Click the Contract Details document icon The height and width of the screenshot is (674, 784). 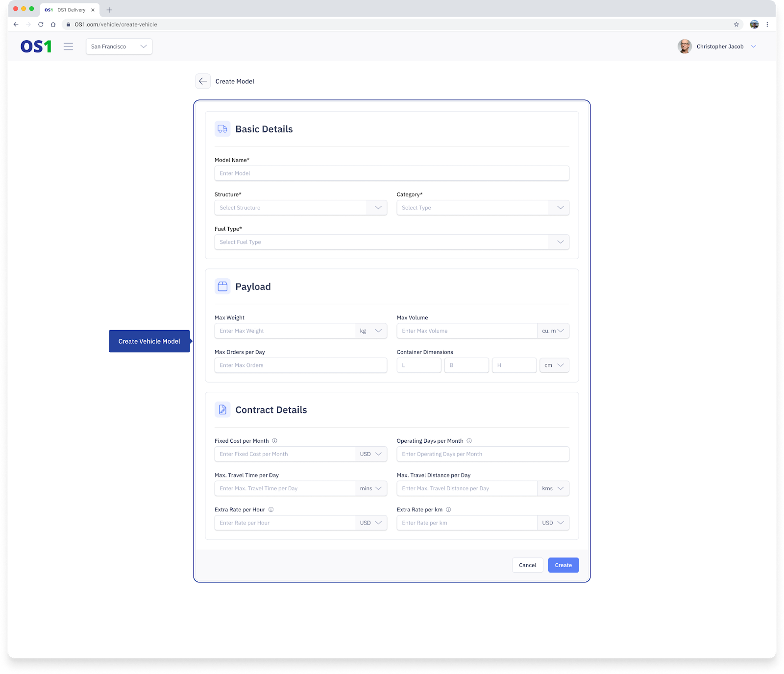(222, 409)
